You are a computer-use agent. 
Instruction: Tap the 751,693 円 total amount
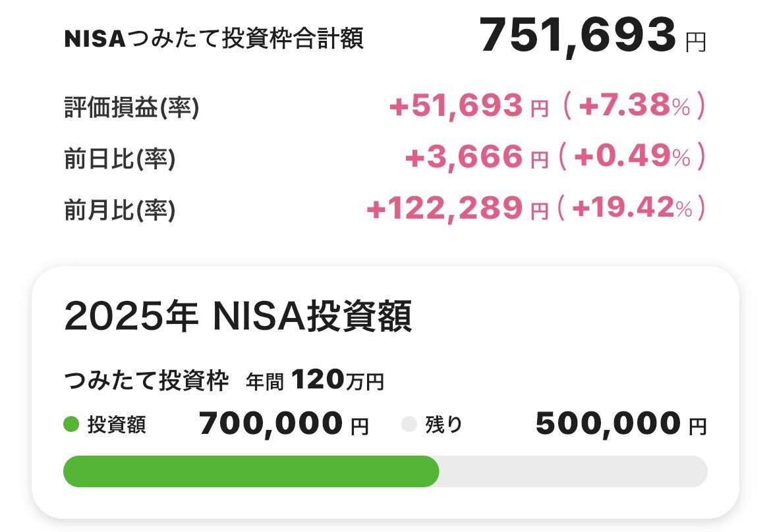tap(593, 36)
